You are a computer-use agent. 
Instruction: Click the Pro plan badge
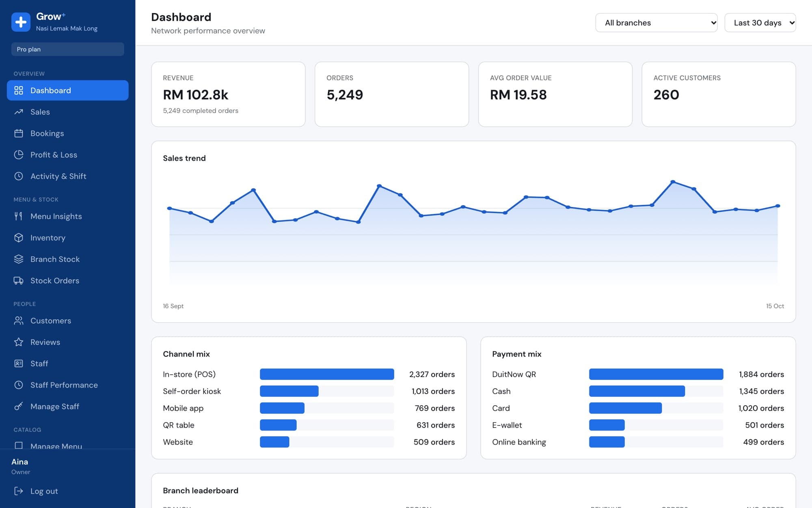coord(68,49)
